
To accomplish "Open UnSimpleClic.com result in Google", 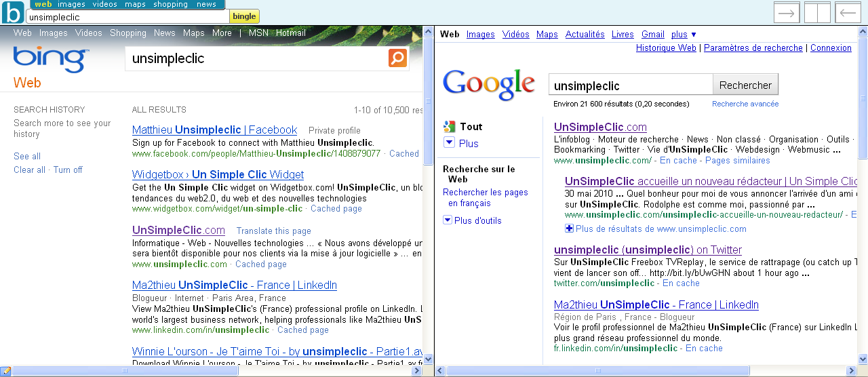I will point(600,127).
